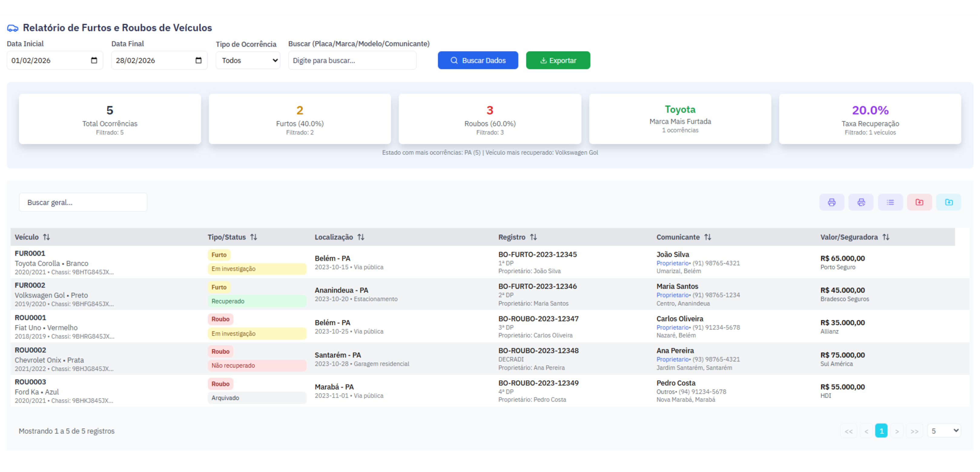The image size is (980, 472).
Task: Open the Data Inicial calendar picker icon
Action: coord(94,60)
